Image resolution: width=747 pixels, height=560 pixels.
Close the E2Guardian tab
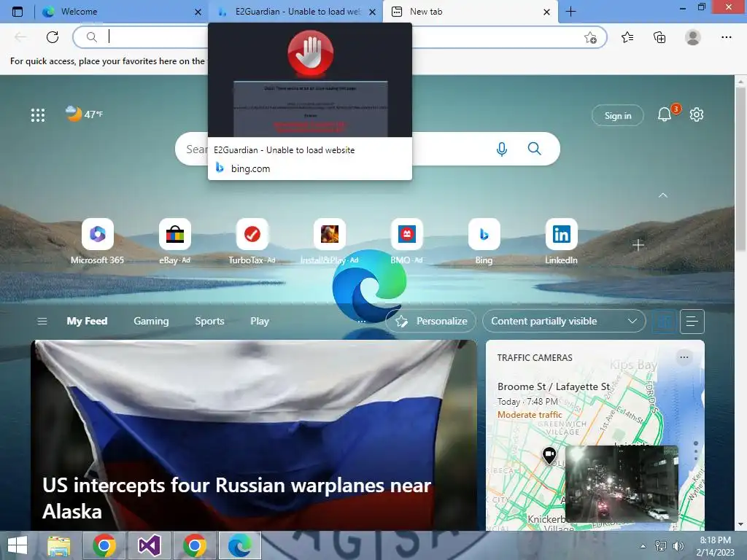373,12
